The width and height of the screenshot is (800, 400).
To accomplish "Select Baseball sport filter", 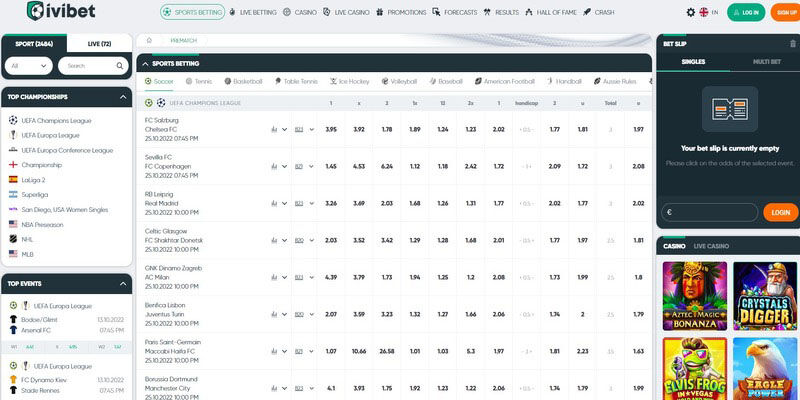I will click(x=446, y=82).
